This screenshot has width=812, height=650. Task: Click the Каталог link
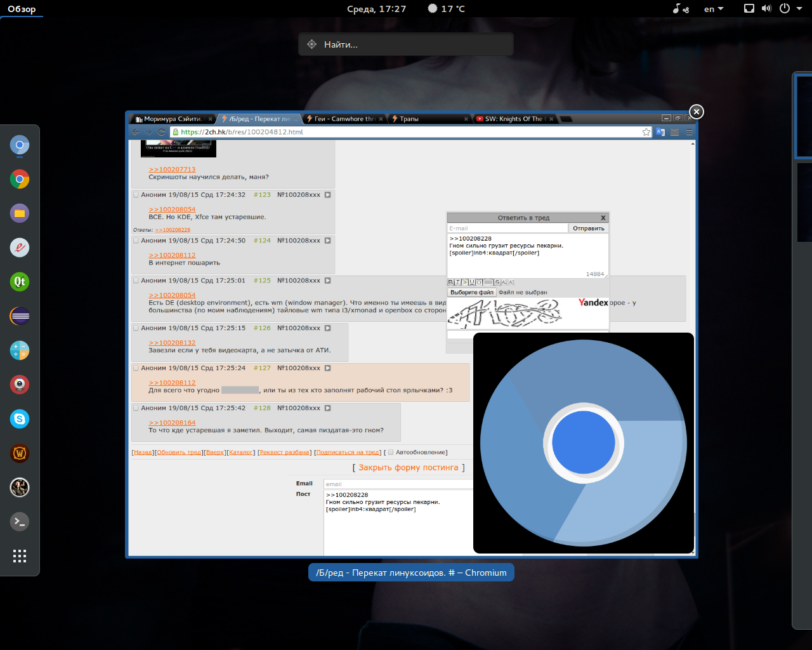241,453
